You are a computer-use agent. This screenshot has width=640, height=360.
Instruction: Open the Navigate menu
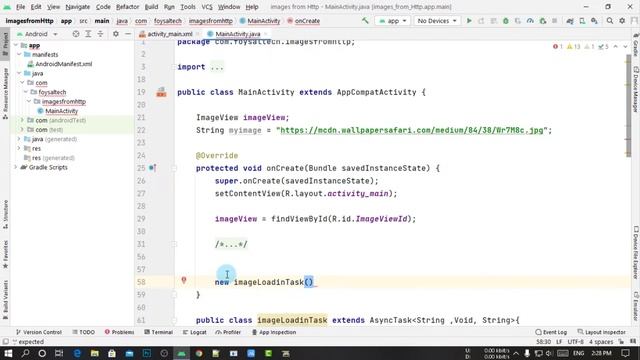[x=78, y=7]
